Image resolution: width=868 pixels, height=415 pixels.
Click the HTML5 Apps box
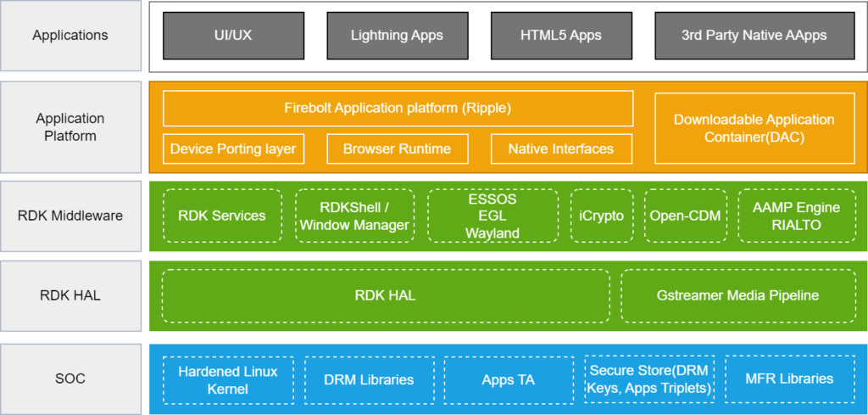(560, 36)
